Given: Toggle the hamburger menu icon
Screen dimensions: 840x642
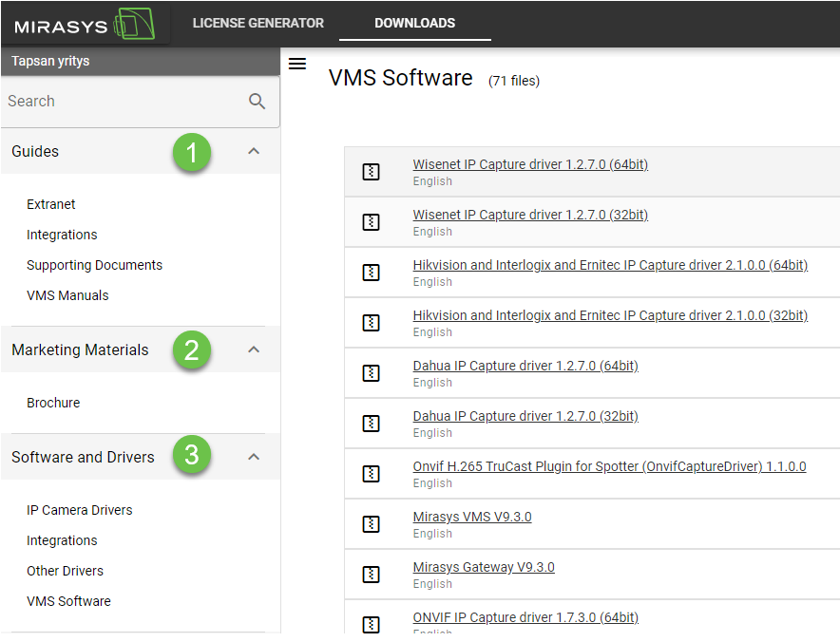Looking at the screenshot, I should [x=297, y=64].
